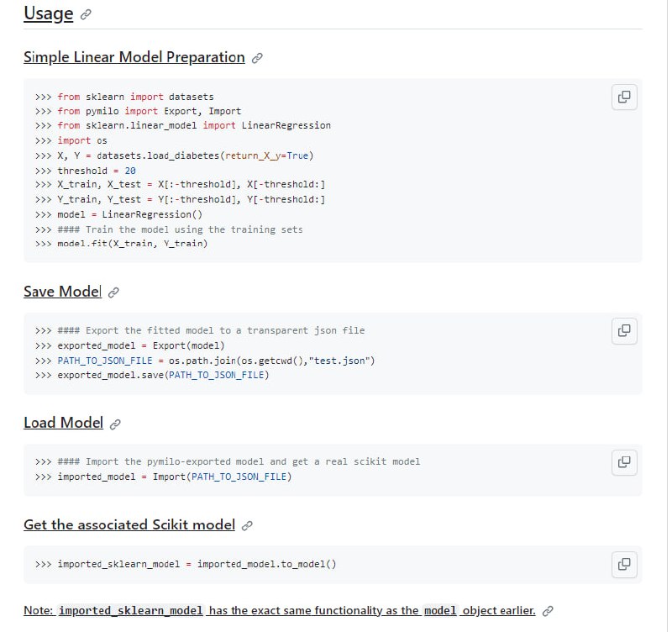Click permalink icon beside Load Model heading
Screen dimensions: 672x632
(x=115, y=424)
